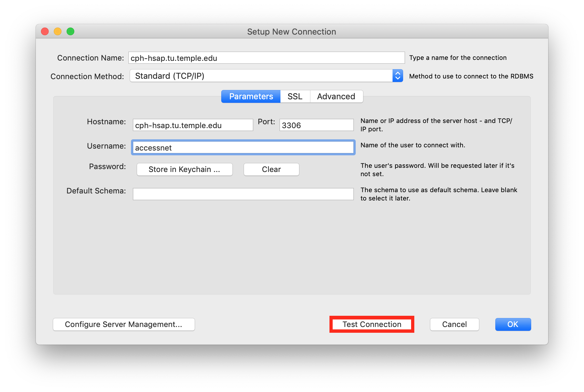The image size is (584, 392).
Task: Click the Connection Name input field
Action: click(266, 58)
